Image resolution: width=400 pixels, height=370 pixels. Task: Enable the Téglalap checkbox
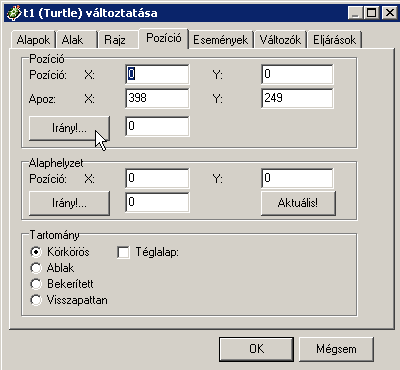123,252
